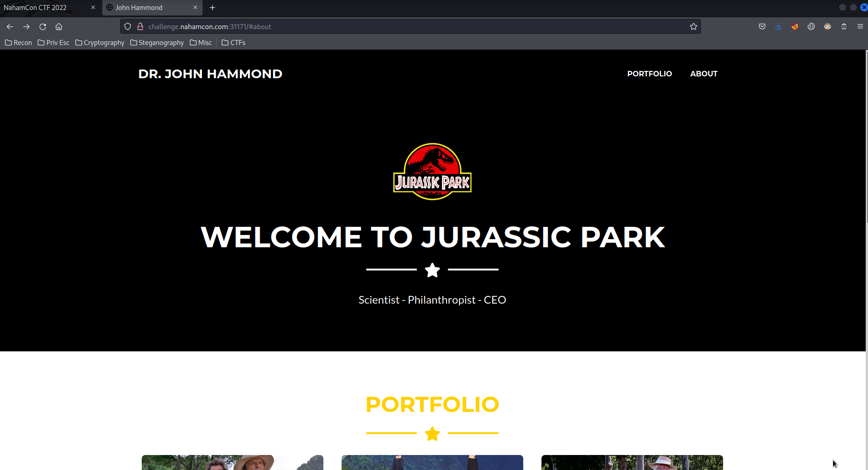Screen dimensions: 868x470
Task: Show the downloads panel
Action: pos(779,27)
